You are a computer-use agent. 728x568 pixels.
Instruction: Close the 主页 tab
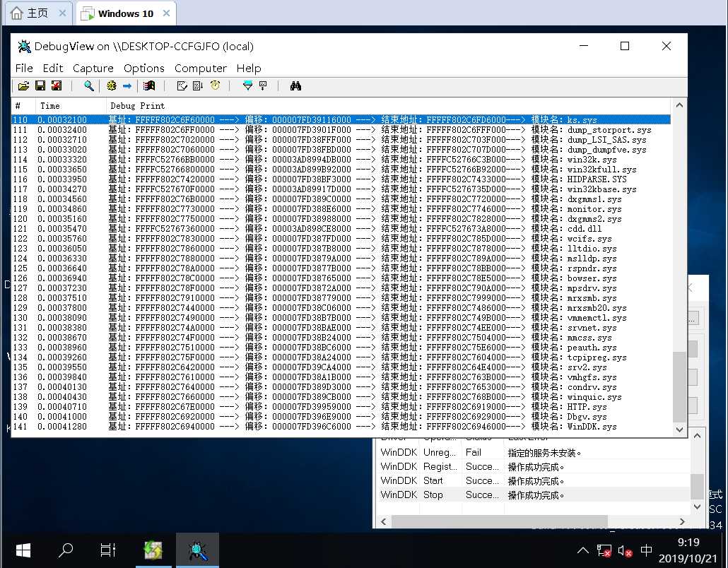(62, 13)
